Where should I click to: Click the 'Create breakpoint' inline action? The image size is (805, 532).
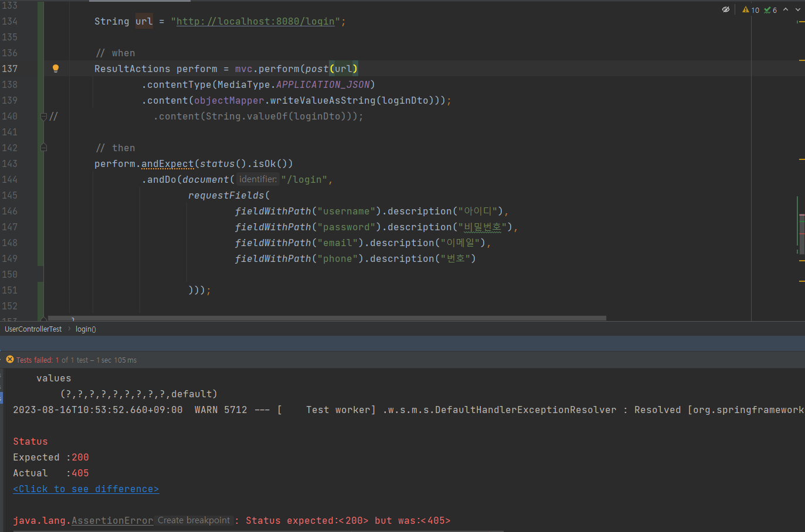click(x=194, y=520)
